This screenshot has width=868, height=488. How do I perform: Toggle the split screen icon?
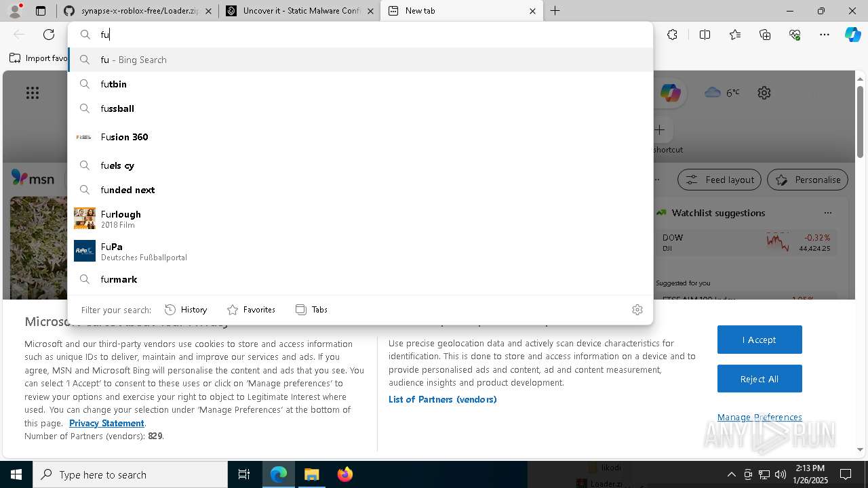click(x=705, y=35)
